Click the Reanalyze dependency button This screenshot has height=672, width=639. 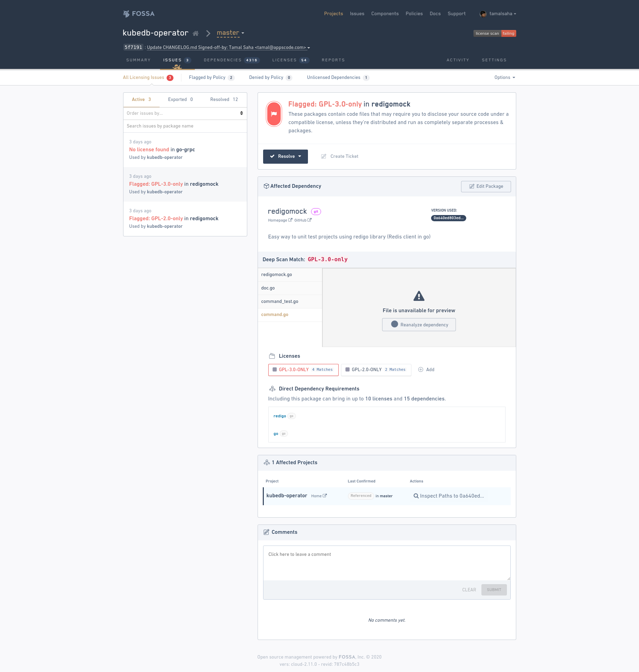pos(419,324)
